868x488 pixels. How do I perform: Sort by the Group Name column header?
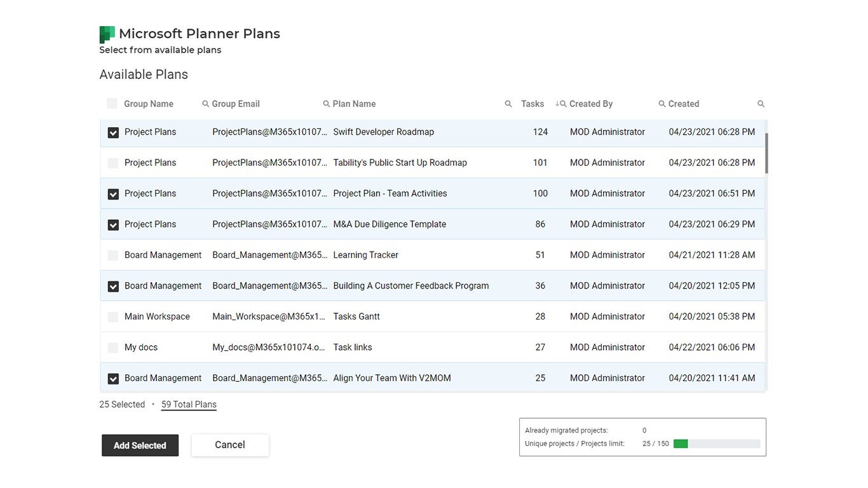149,104
